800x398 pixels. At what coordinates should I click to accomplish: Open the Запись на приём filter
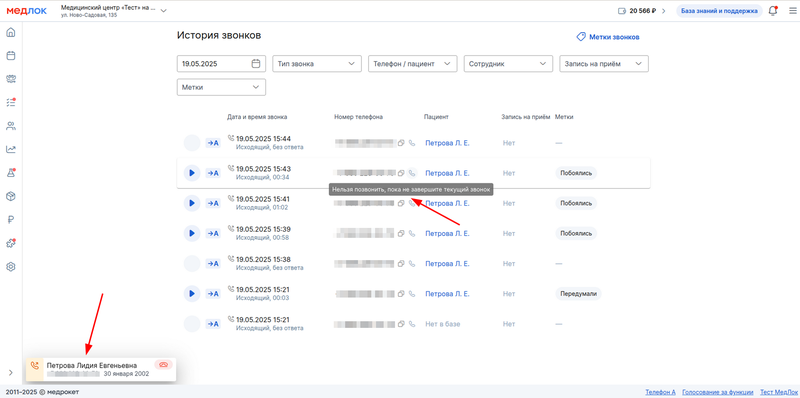(x=604, y=64)
